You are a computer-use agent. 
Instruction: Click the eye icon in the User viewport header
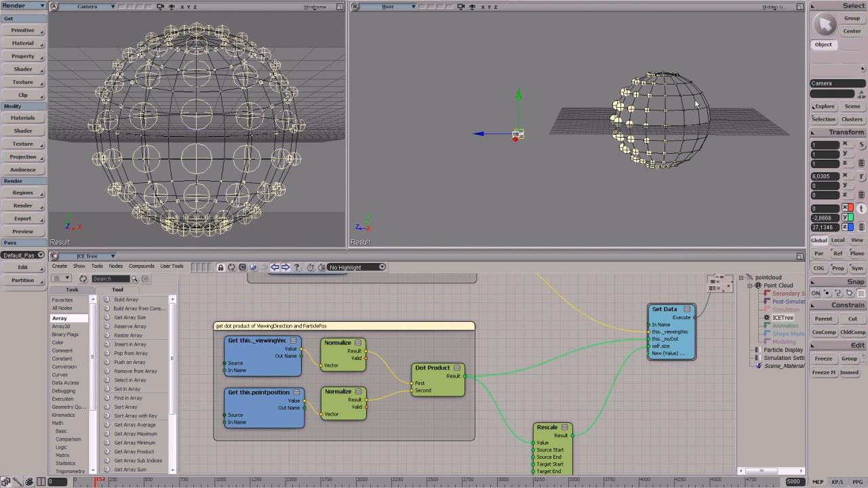pyautogui.click(x=472, y=7)
